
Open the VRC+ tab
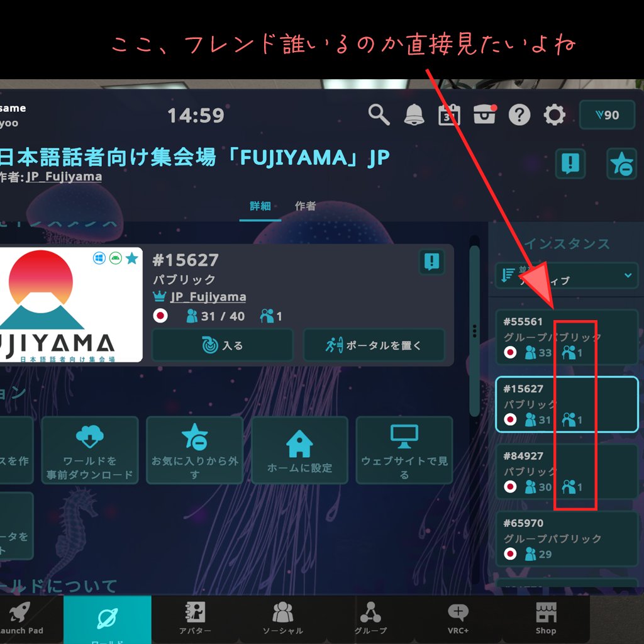click(x=458, y=619)
